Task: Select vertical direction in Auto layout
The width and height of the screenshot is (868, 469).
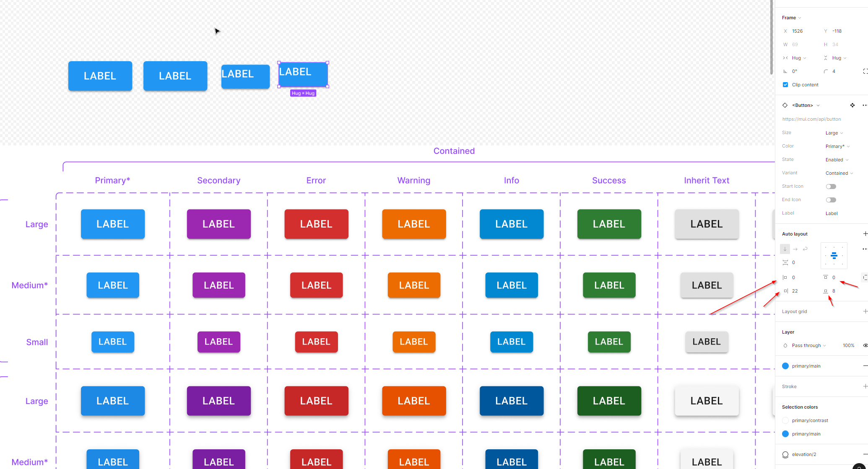Action: (x=785, y=249)
